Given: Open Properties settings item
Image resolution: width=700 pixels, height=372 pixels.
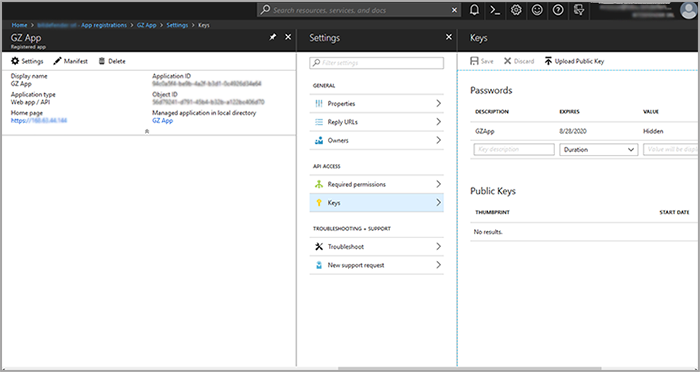Looking at the screenshot, I should tap(376, 104).
